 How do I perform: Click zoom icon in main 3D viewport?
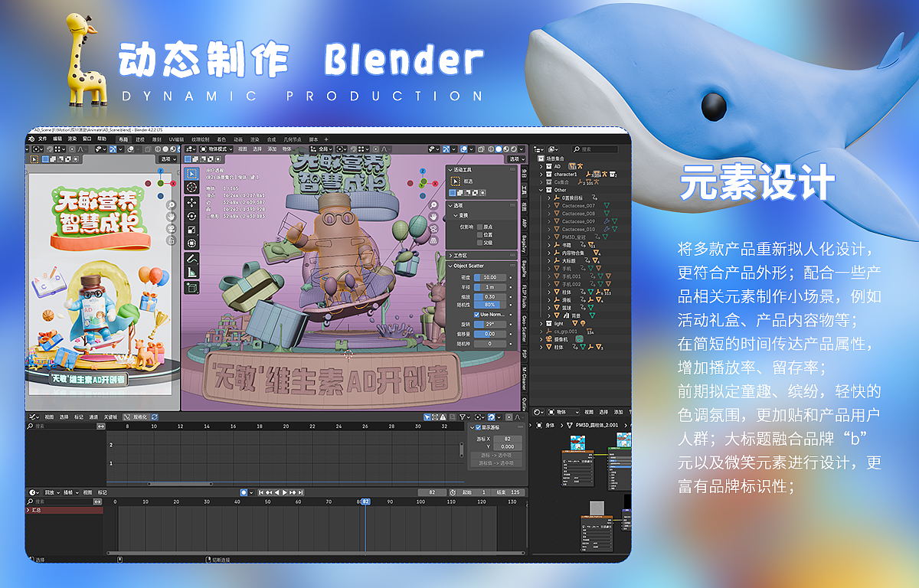coord(433,205)
